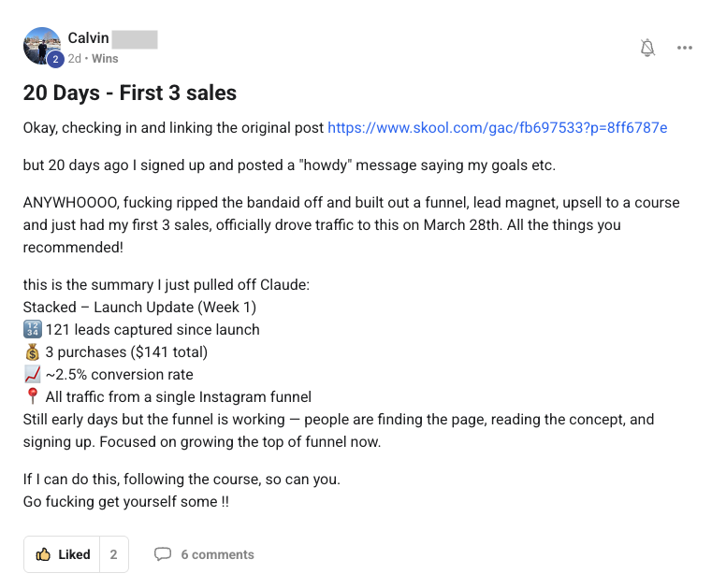This screenshot has width=726, height=588.
Task: Click the thumbs-up like icon
Action: click(43, 554)
